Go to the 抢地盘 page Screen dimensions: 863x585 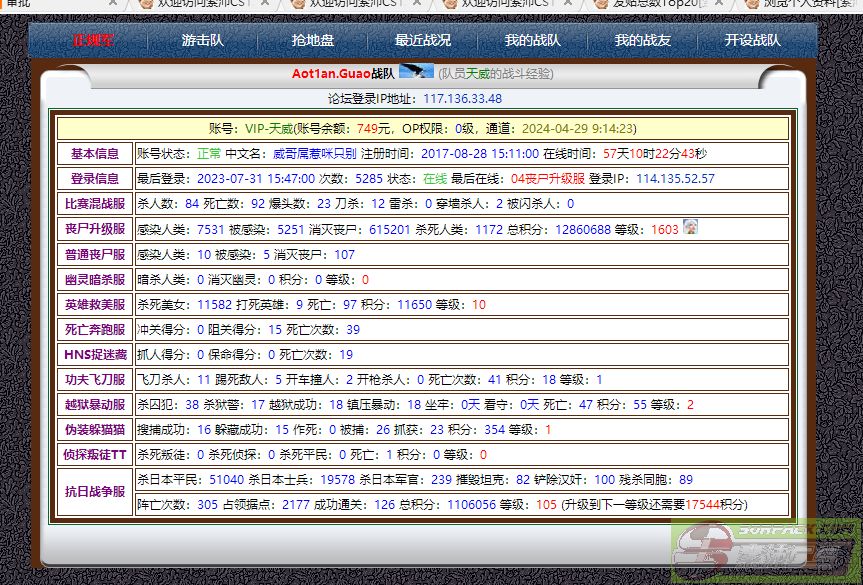[313, 41]
